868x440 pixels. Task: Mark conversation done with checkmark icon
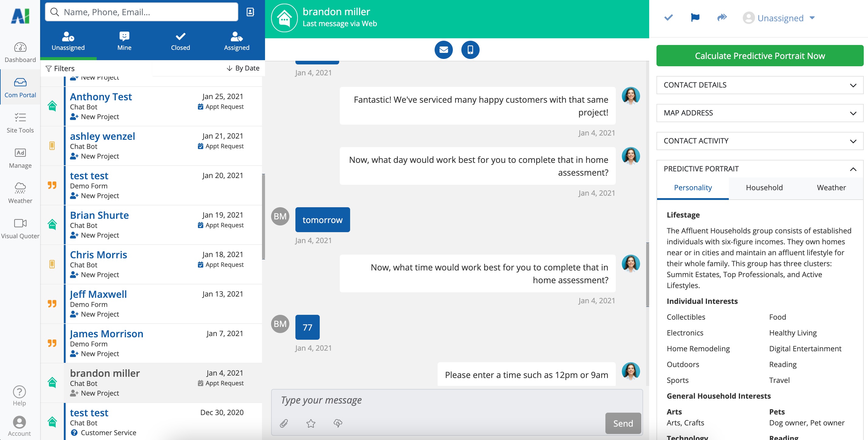tap(669, 18)
